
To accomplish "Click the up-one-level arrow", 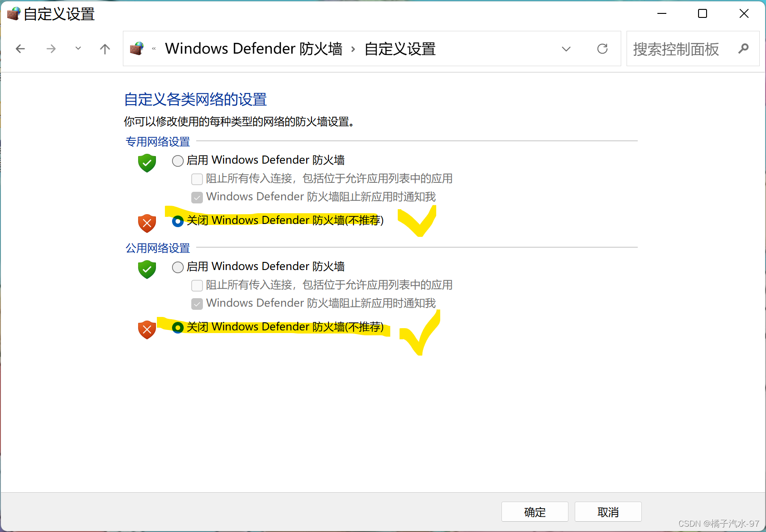I will point(105,49).
